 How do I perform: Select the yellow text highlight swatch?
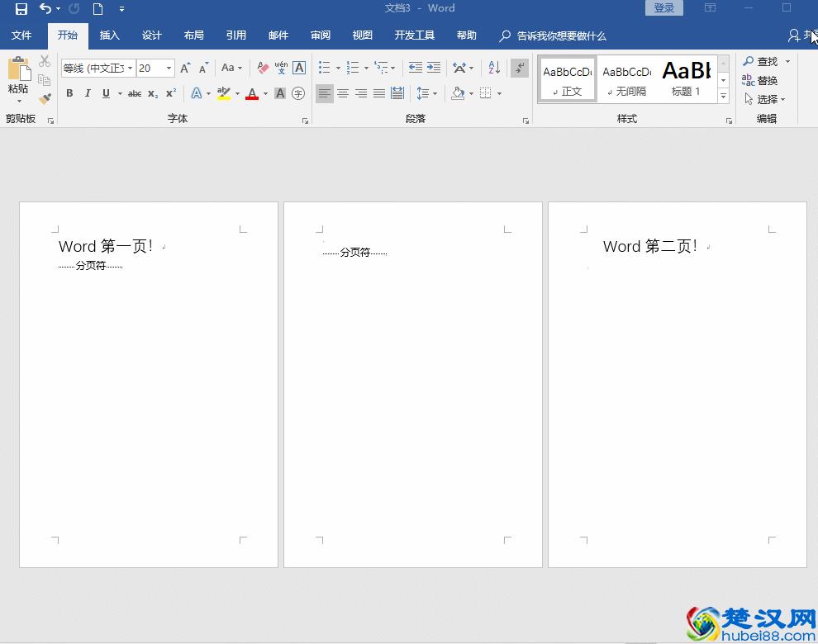click(223, 93)
